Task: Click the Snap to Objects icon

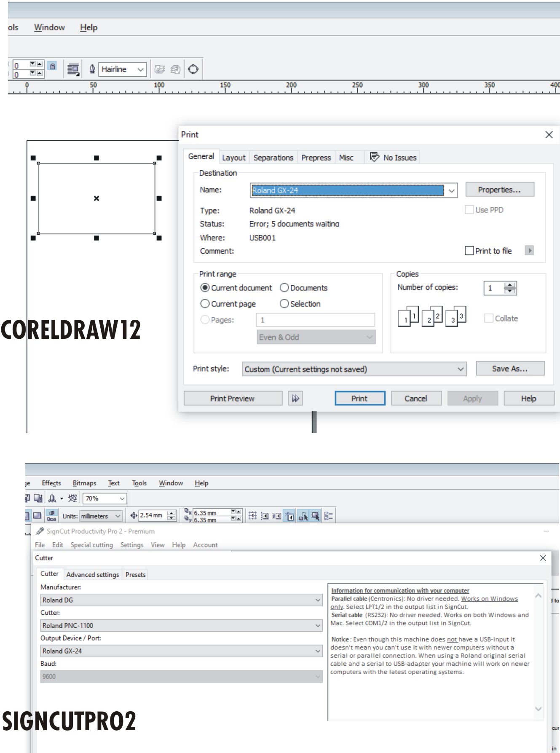Action: [277, 515]
